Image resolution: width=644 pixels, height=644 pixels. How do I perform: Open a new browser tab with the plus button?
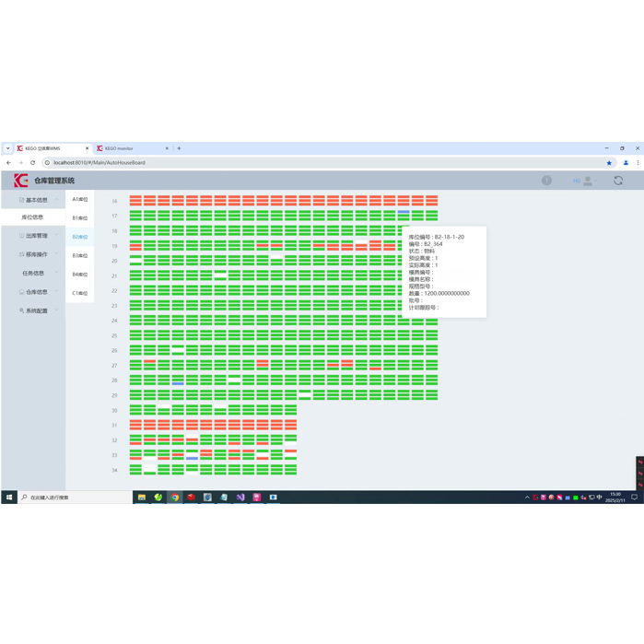[179, 148]
